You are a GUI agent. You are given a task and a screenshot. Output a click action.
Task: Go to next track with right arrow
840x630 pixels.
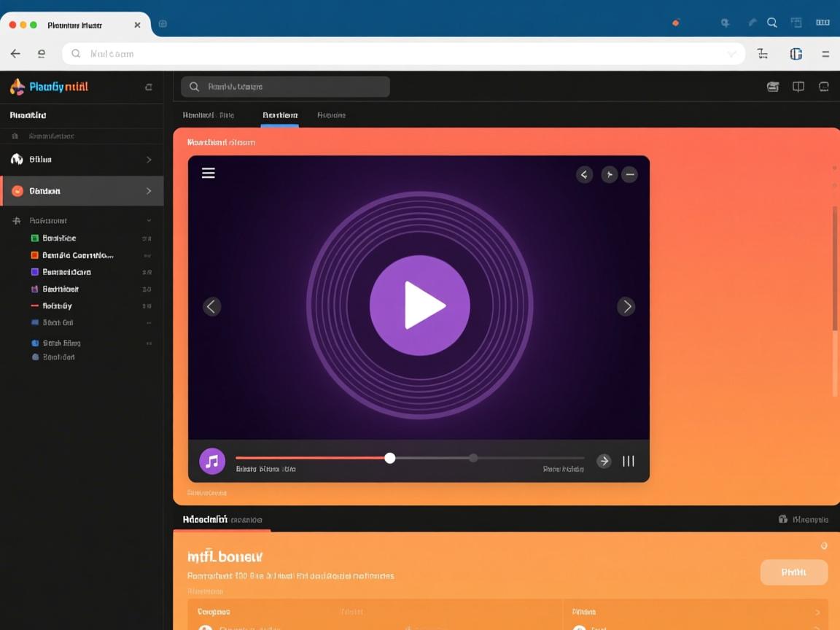(626, 306)
